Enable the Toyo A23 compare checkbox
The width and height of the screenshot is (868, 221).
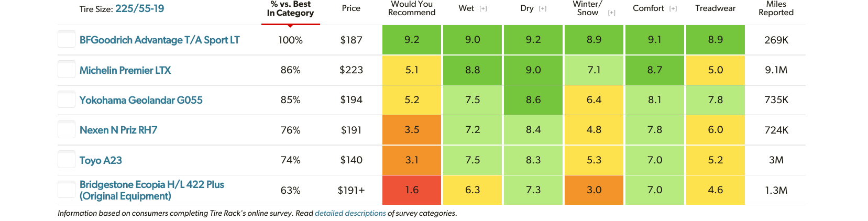click(67, 160)
